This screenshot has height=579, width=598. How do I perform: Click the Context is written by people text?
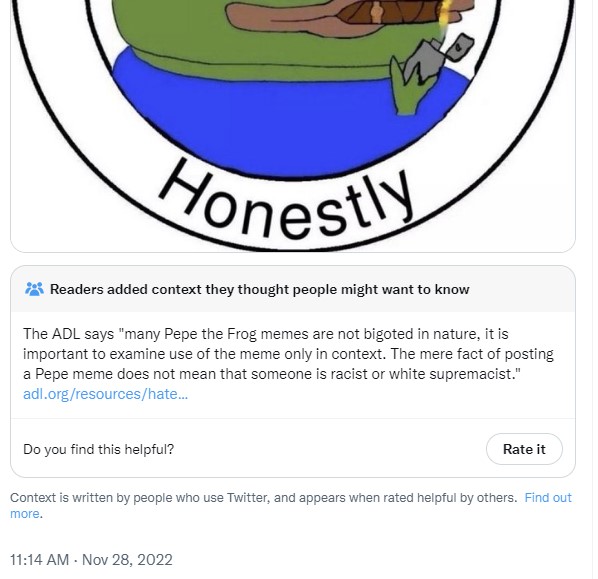263,498
